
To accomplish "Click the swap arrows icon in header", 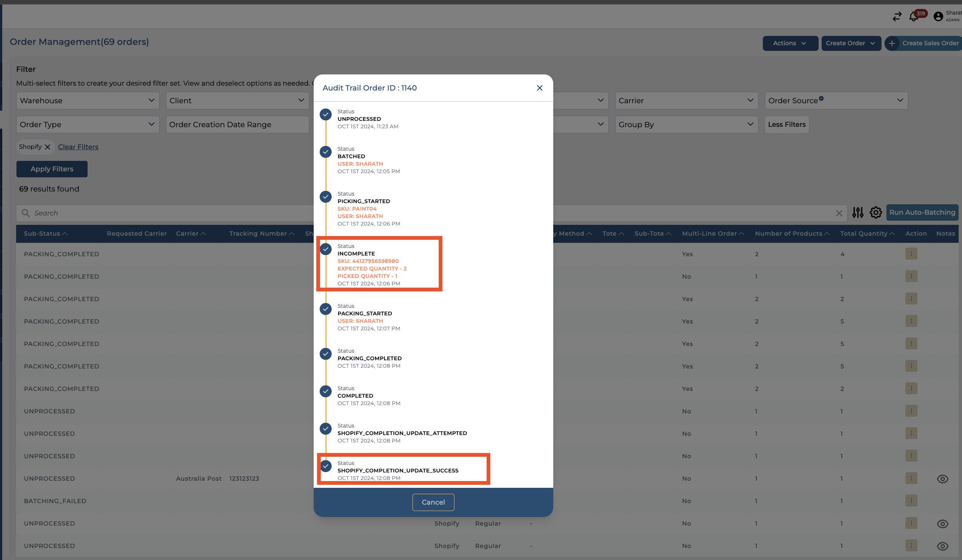I will click(x=897, y=16).
